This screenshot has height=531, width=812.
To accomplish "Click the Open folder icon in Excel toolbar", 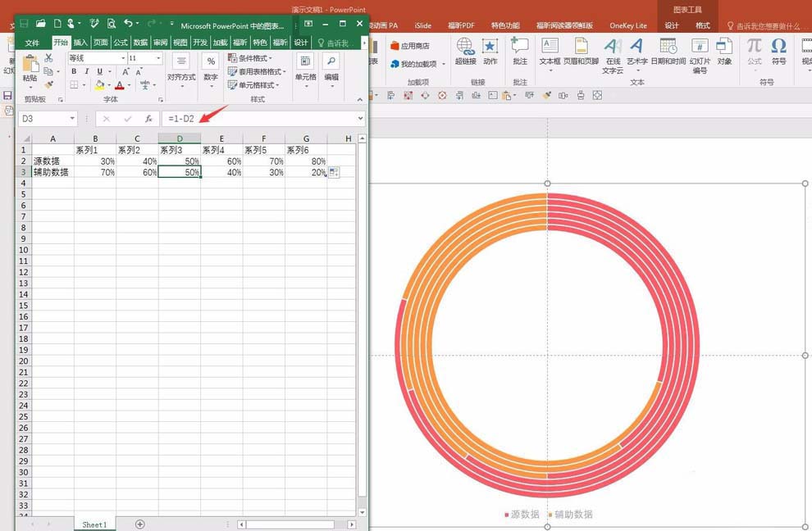I will point(40,23).
